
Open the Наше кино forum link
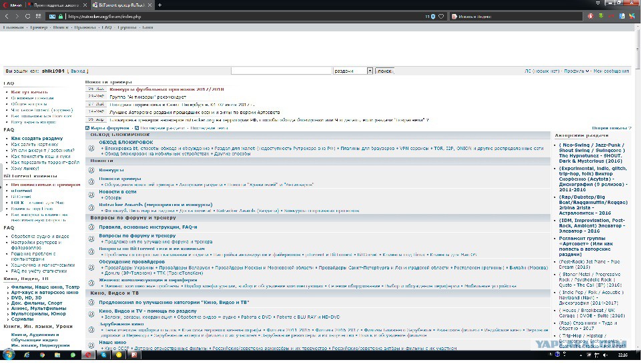click(113, 342)
